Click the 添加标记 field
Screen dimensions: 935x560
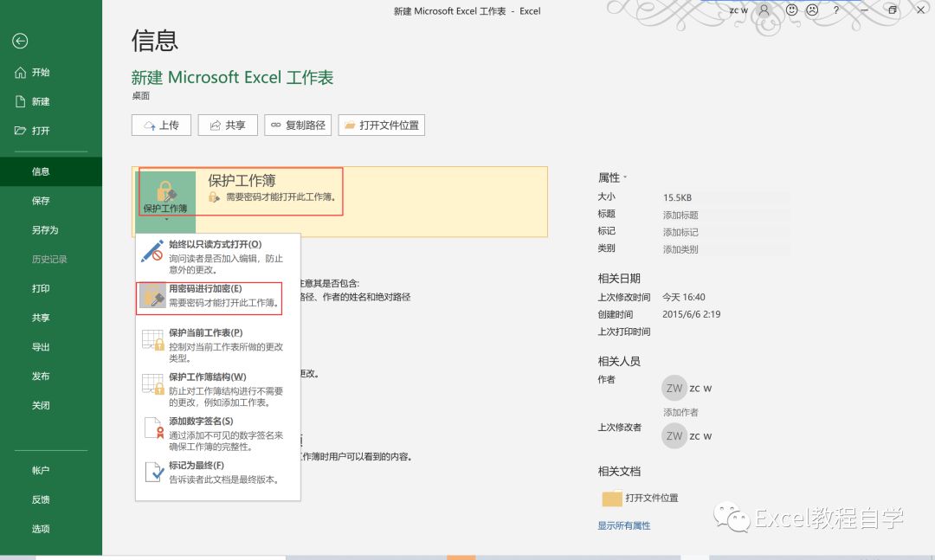click(725, 232)
